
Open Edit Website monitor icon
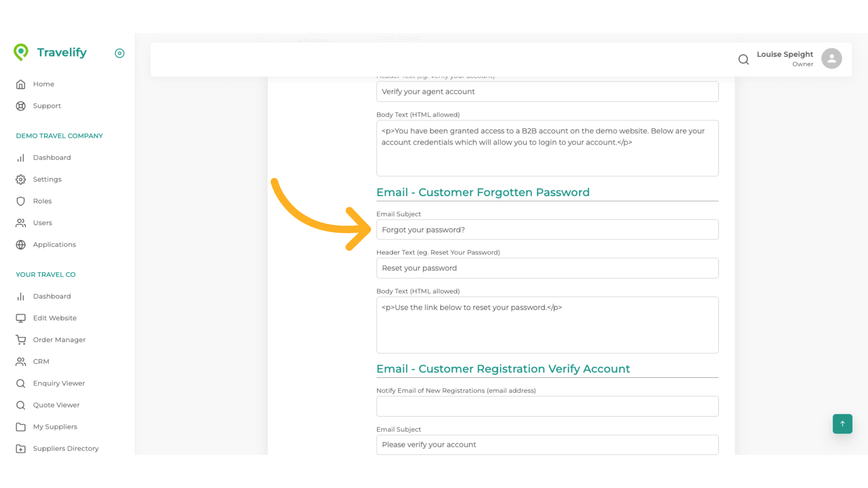tap(21, 318)
